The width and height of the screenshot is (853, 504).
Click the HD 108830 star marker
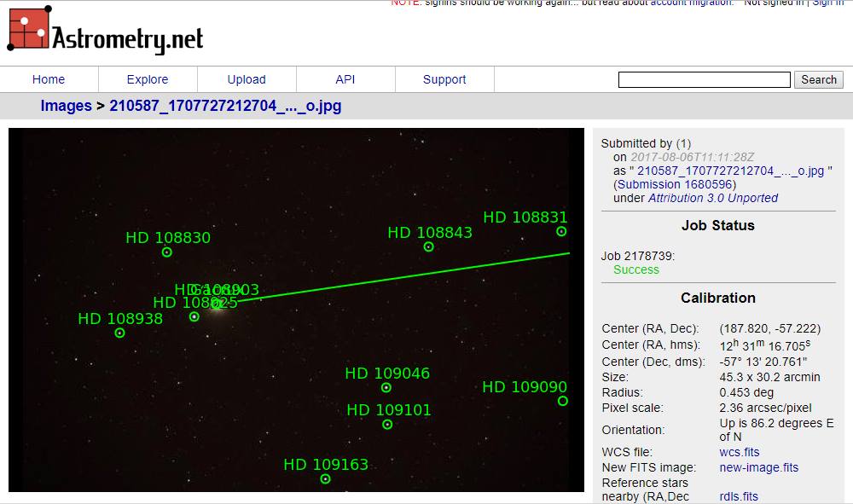tap(167, 252)
